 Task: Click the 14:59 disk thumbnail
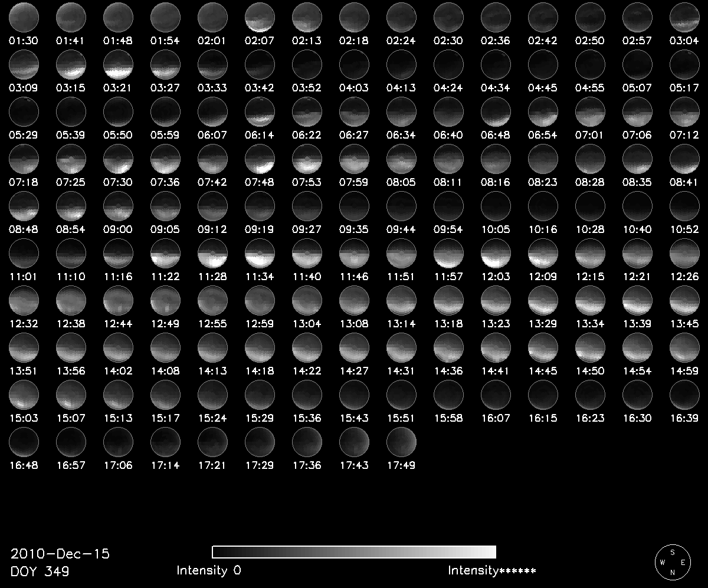pyautogui.click(x=684, y=347)
